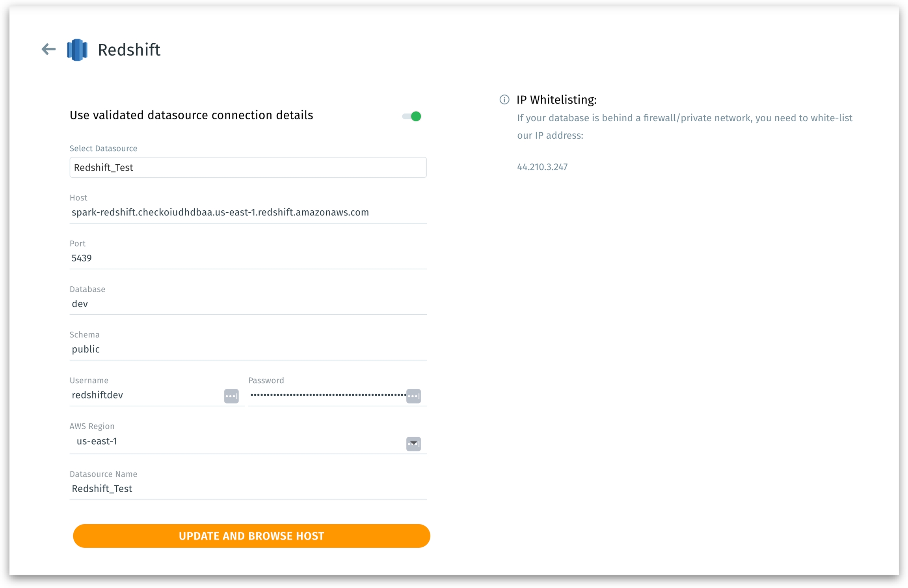Click the back arrow icon

pyautogui.click(x=48, y=49)
